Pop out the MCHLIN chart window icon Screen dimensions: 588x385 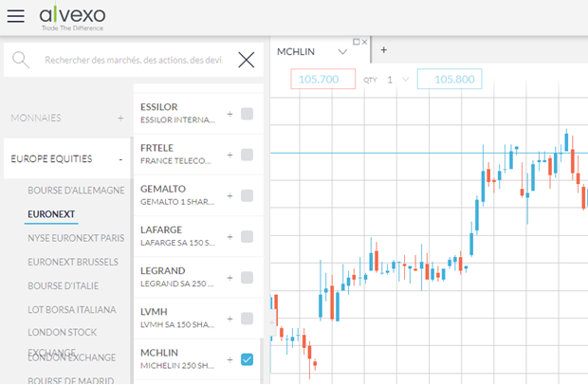[357, 42]
